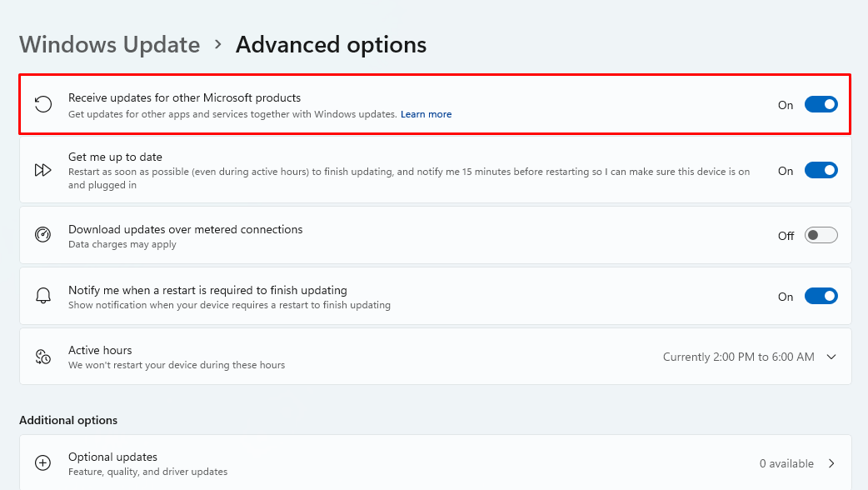This screenshot has height=490, width=868.
Task: Click the breadcrumb chevron after Windows Update
Action: coord(218,44)
